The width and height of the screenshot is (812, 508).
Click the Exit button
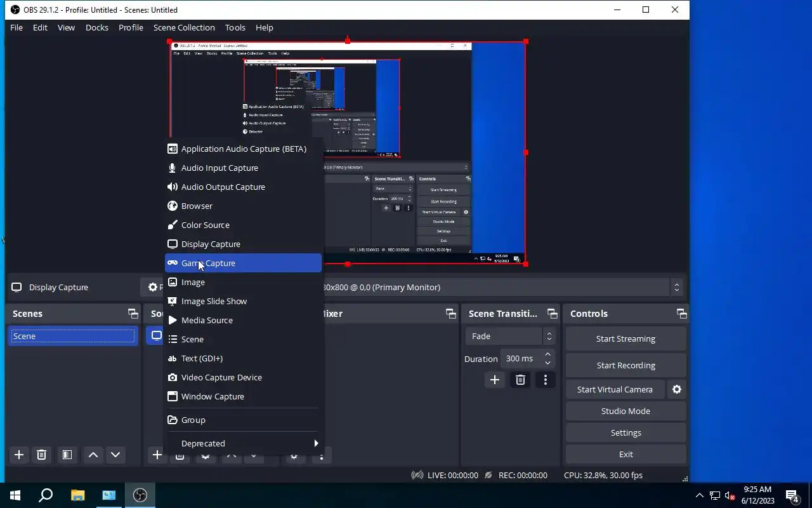click(x=625, y=454)
